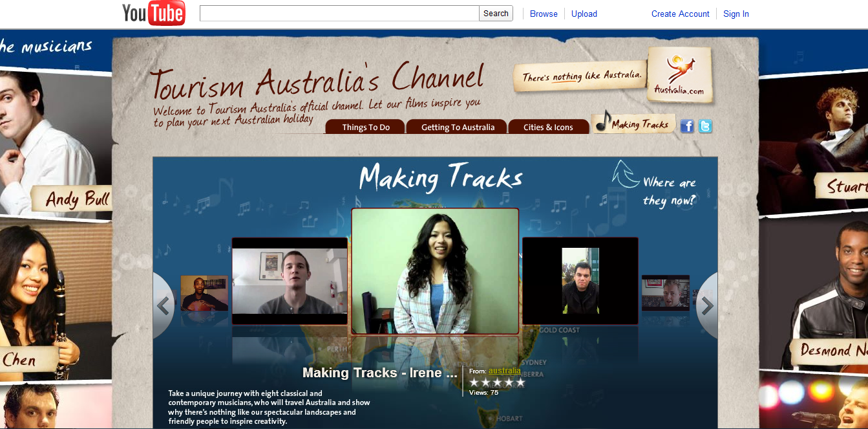Select the Making Tracks tab
The image size is (868, 429).
633,123
